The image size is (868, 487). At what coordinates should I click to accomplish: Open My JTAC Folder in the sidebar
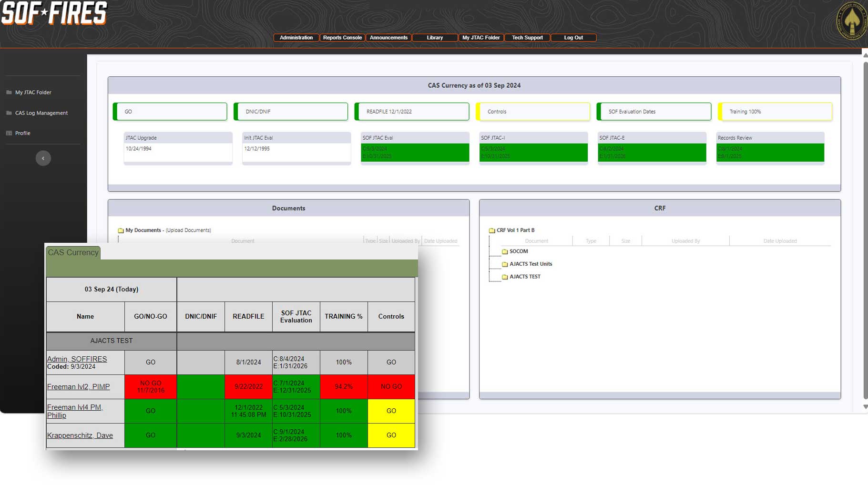[33, 93]
